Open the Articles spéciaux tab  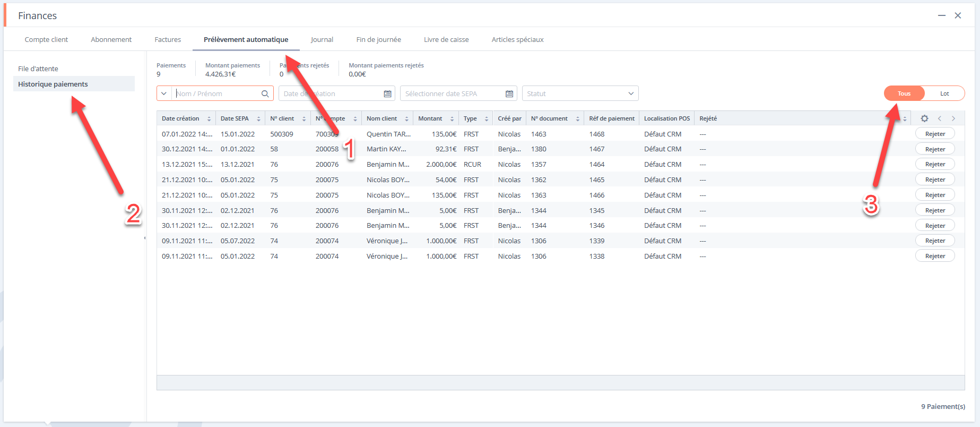(517, 40)
